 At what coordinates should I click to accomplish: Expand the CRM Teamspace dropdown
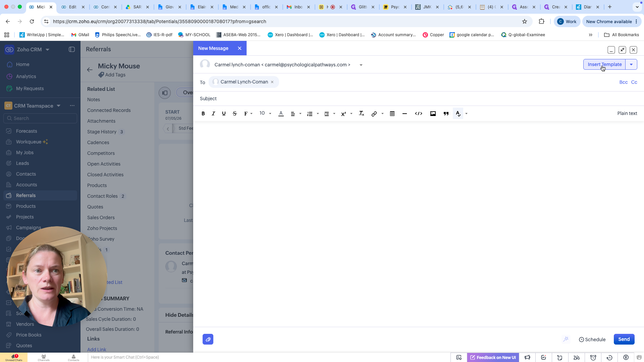coord(59,106)
